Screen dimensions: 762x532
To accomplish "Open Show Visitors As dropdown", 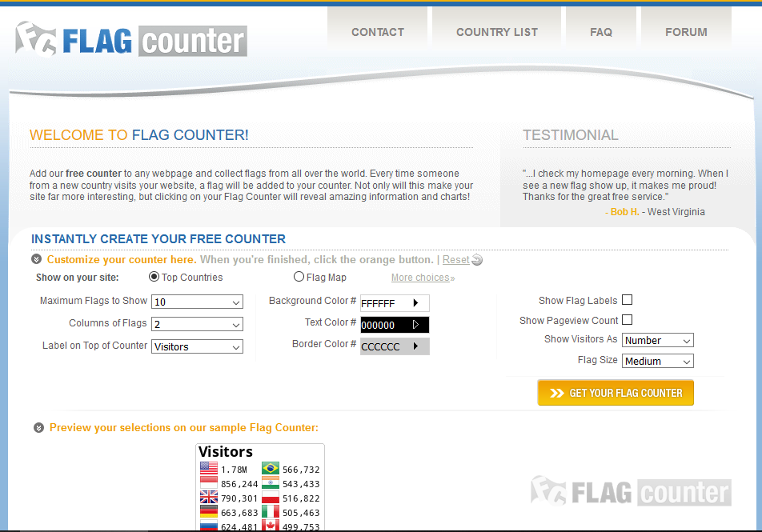I will click(x=657, y=340).
